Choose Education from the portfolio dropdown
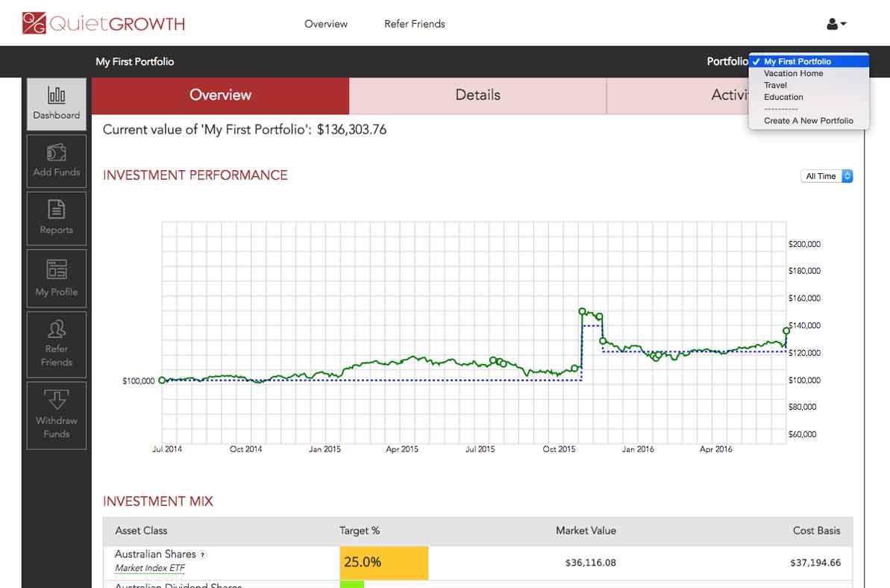890x588 pixels. tap(783, 97)
